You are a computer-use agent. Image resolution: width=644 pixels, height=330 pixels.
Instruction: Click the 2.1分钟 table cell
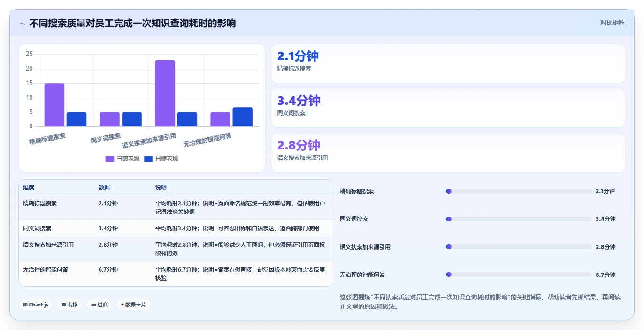point(108,204)
